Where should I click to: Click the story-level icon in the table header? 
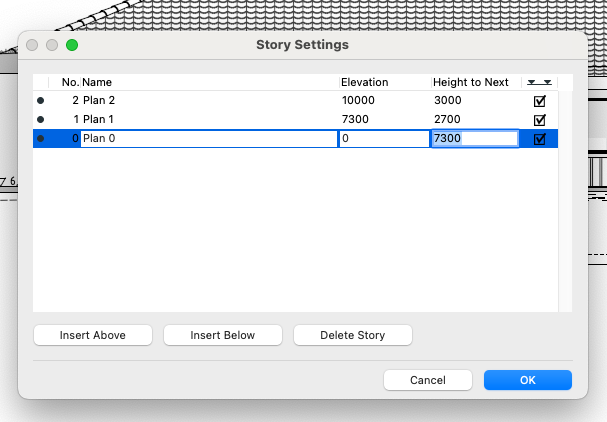(x=540, y=82)
